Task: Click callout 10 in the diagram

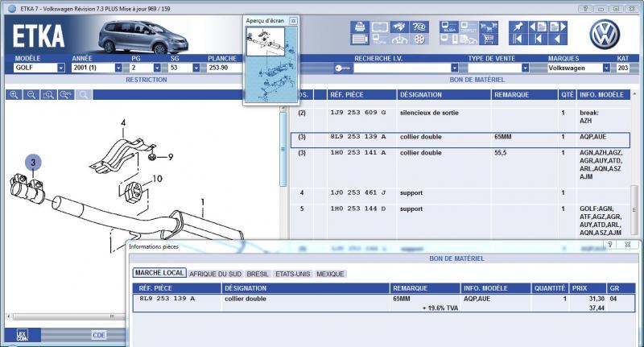Action: coord(157,179)
